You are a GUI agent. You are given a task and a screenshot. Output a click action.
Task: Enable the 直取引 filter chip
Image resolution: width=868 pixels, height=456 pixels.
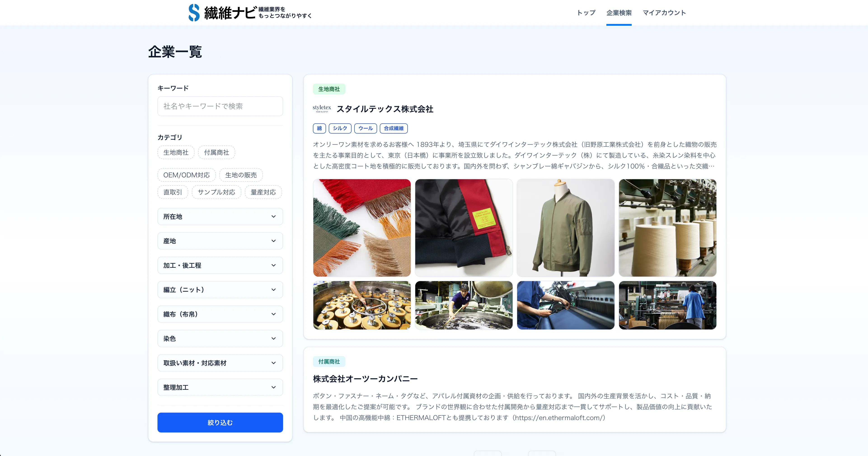tap(173, 192)
